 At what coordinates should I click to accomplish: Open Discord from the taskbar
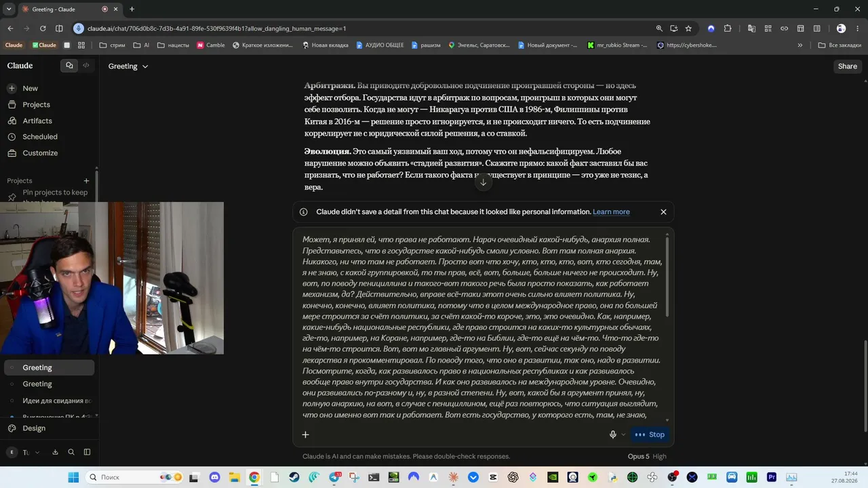coord(215,477)
